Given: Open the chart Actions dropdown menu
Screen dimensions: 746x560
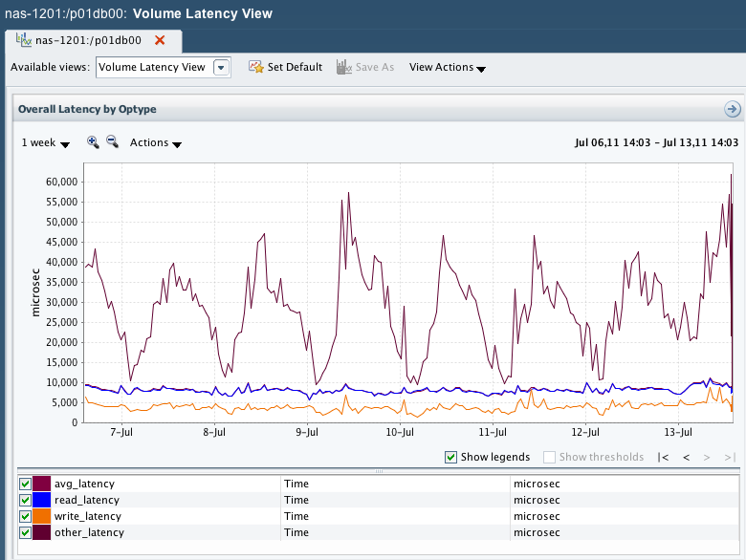Looking at the screenshot, I should pyautogui.click(x=156, y=143).
